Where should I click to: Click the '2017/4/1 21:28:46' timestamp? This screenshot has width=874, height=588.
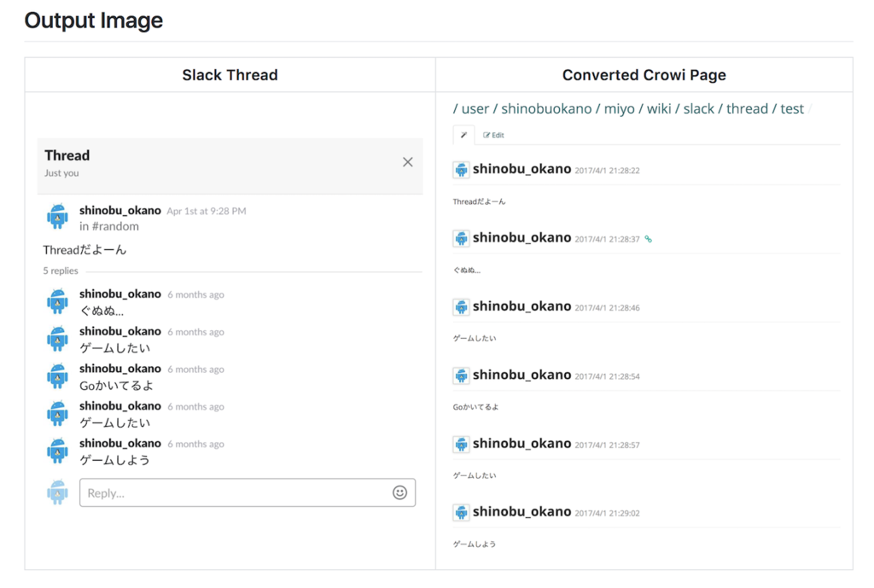tap(607, 308)
